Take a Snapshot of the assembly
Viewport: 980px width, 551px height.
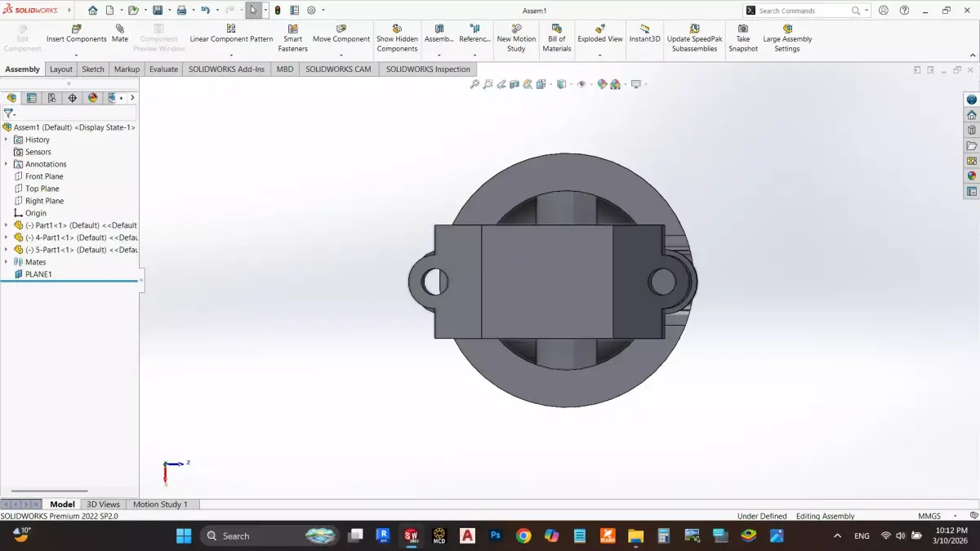coord(743,38)
